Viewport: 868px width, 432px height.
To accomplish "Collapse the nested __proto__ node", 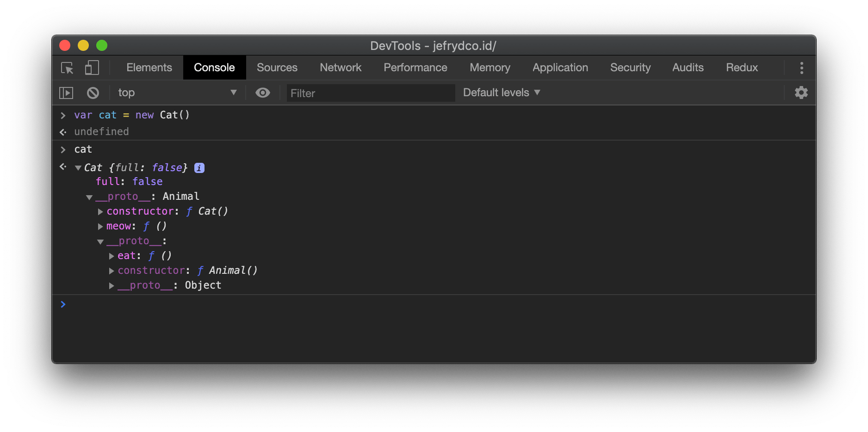I will (x=100, y=241).
